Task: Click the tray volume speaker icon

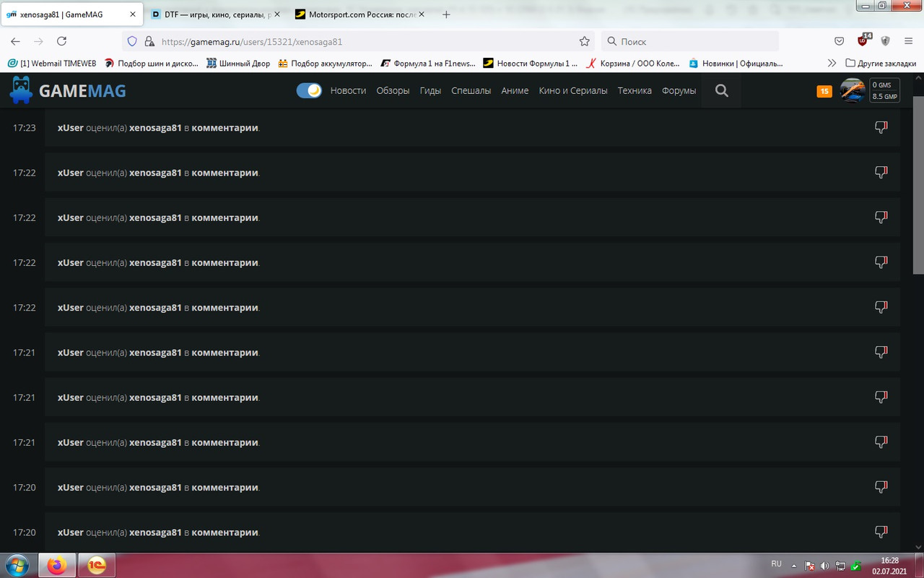Action: 824,566
